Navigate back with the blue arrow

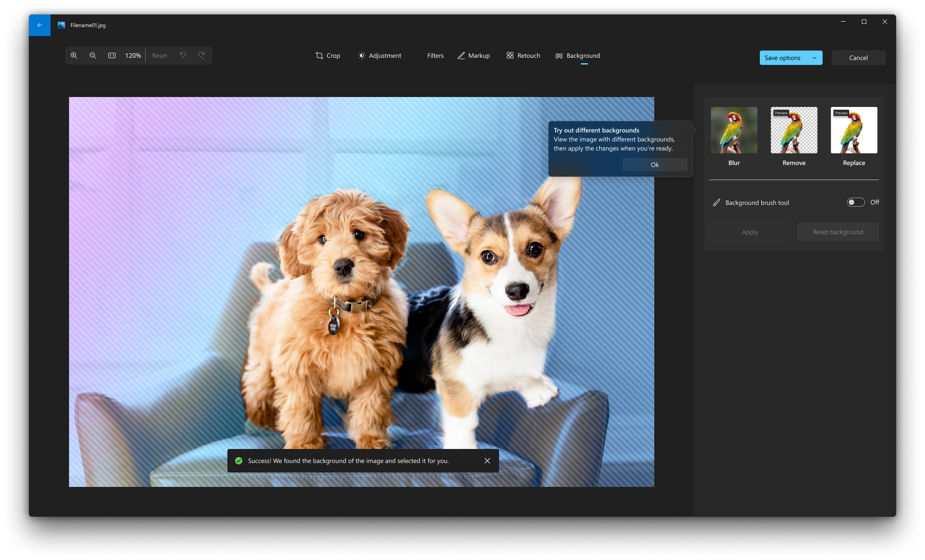[x=40, y=25]
